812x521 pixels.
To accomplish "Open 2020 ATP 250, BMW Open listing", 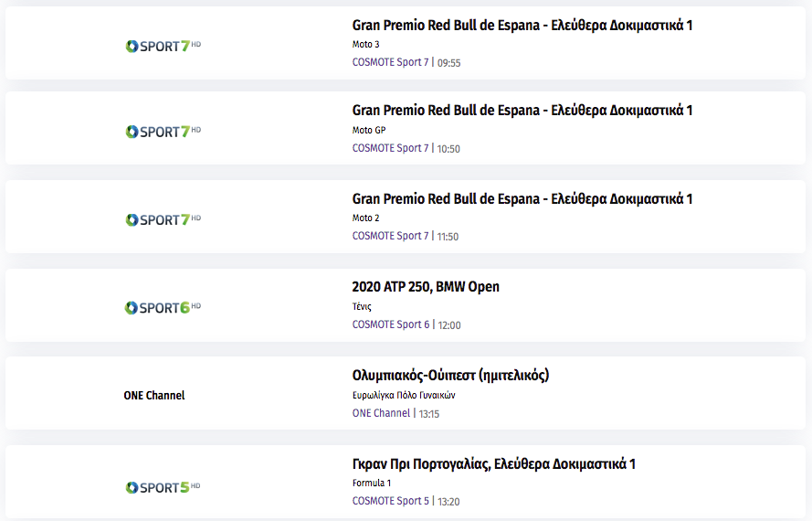I will (426, 287).
